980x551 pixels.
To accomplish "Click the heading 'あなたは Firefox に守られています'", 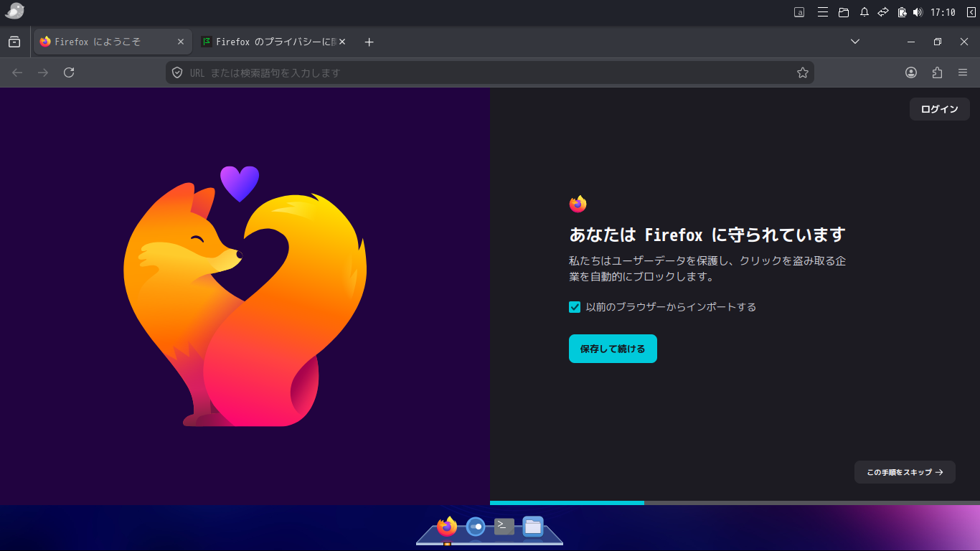I will tap(707, 235).
